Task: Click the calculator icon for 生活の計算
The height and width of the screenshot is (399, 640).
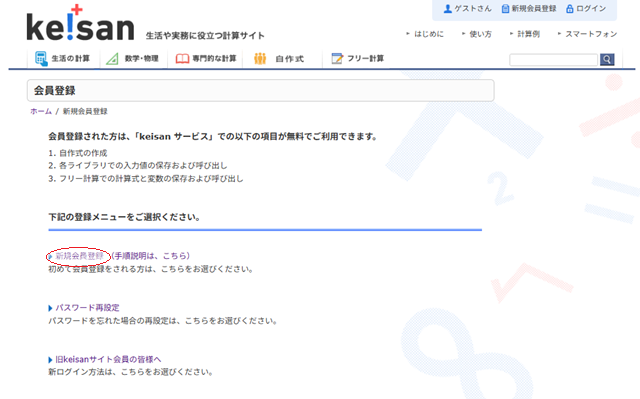Action: point(41,58)
